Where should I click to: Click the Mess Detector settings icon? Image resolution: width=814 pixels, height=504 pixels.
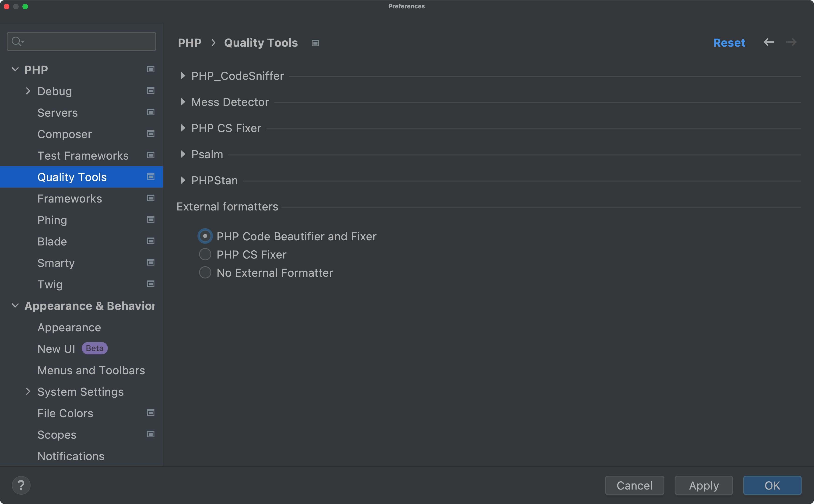pos(184,102)
